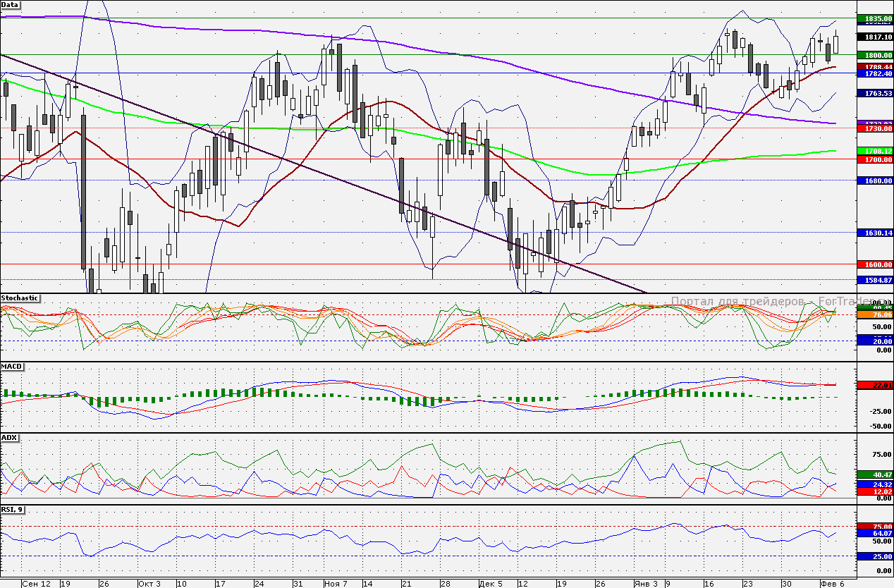
Task: Select the green 40.47 ADX value tag
Action: coord(874,474)
